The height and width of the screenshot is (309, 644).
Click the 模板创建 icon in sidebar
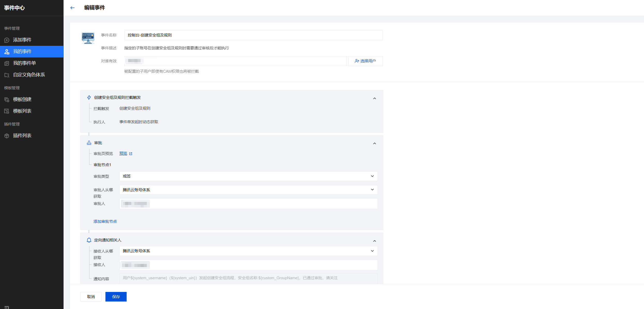point(7,100)
